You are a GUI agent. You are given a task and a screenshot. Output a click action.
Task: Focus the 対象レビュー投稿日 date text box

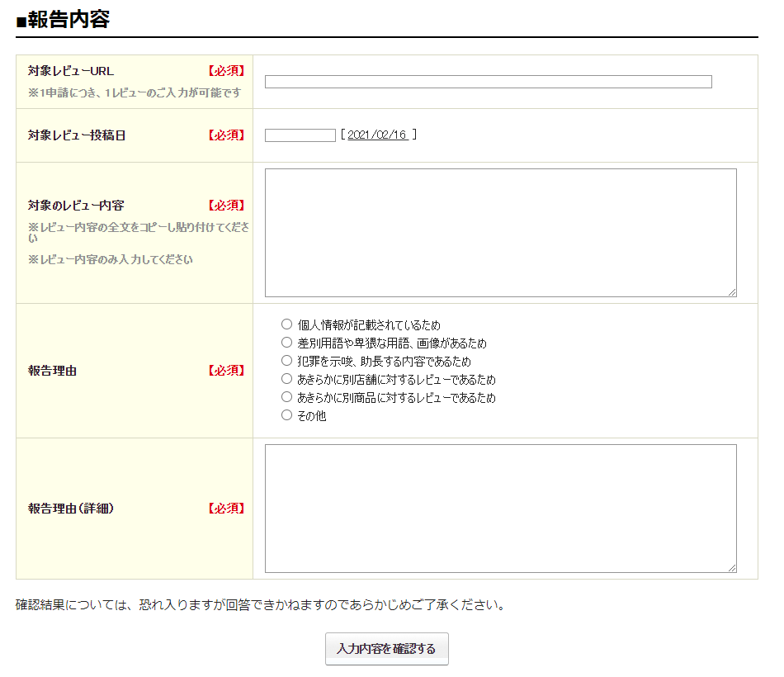300,135
